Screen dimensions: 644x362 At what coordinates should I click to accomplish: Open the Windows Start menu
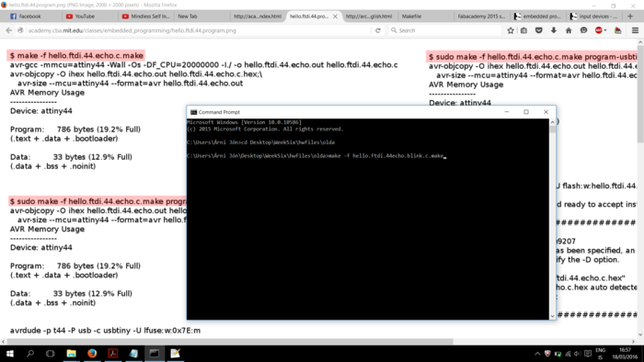(10, 354)
